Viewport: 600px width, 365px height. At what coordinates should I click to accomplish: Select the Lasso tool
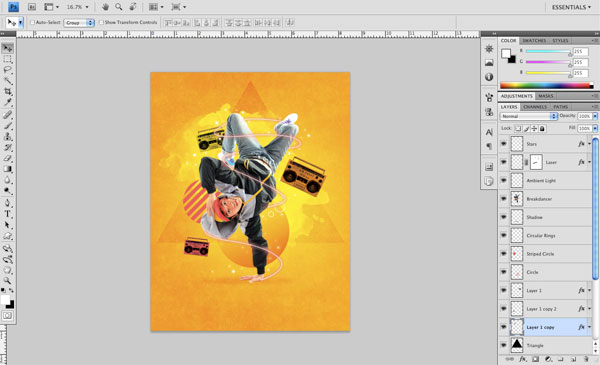(7, 70)
